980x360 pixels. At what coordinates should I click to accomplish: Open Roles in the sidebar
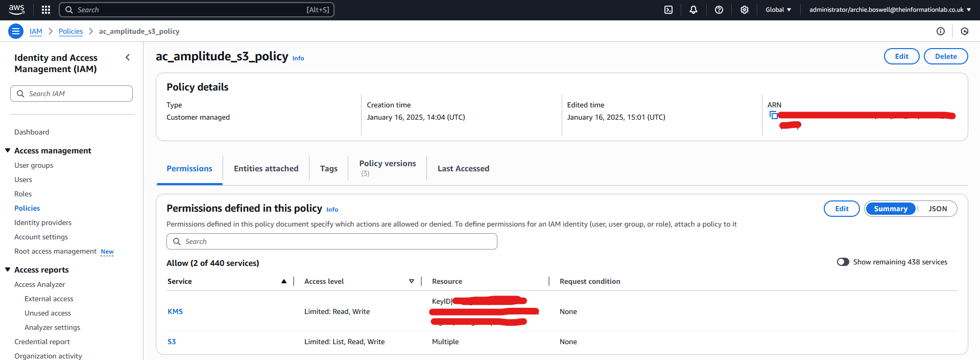pyautogui.click(x=23, y=194)
